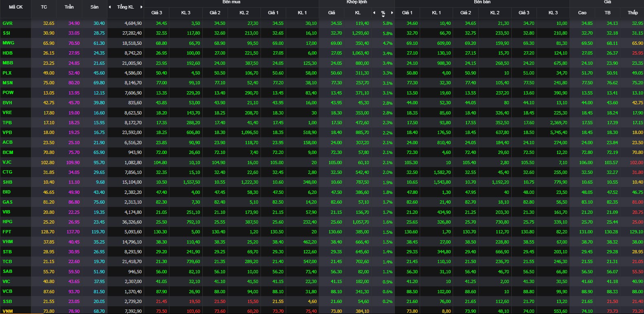644x314 pixels.
Task: Open the CTG stock symbol
Action: click(x=7, y=172)
